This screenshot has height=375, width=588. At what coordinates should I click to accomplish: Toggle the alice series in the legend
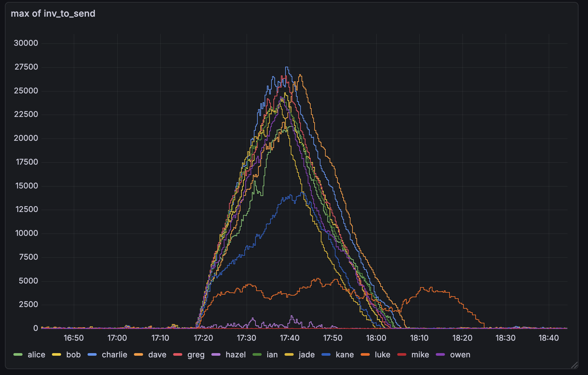[x=36, y=355]
